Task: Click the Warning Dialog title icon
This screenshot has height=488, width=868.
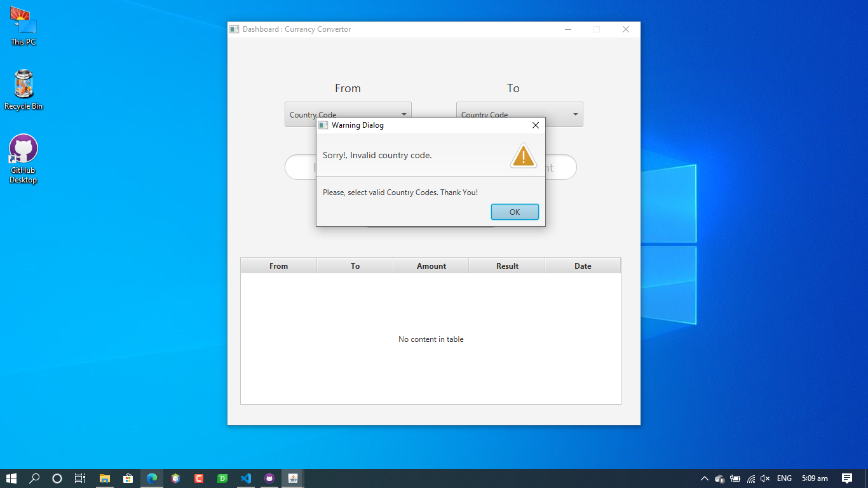Action: coord(323,125)
